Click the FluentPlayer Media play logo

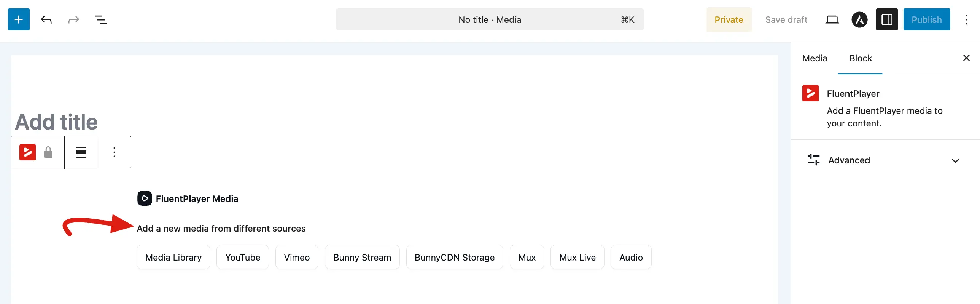[145, 198]
